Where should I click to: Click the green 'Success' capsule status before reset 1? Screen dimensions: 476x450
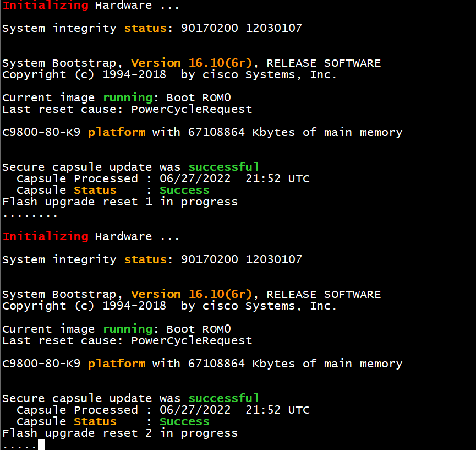pyautogui.click(x=184, y=190)
